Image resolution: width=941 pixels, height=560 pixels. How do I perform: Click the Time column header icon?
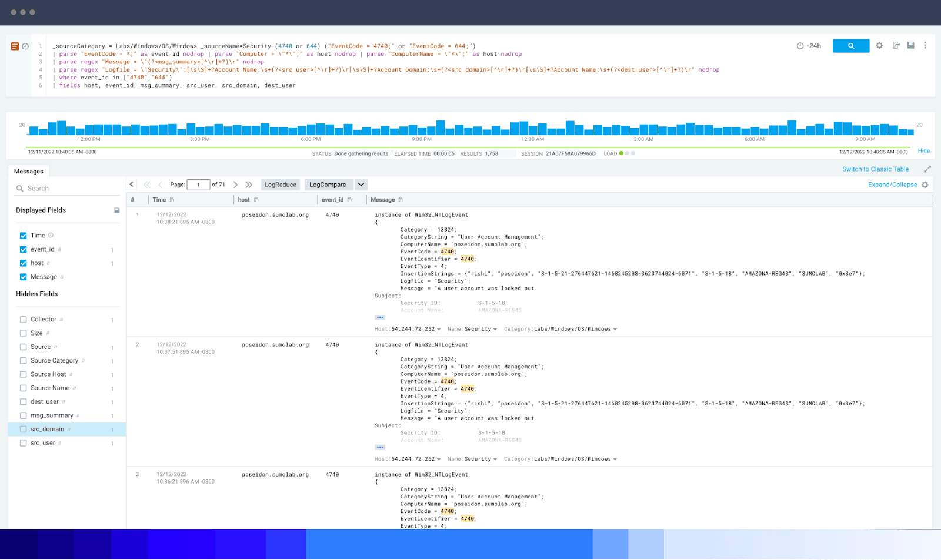pyautogui.click(x=172, y=200)
